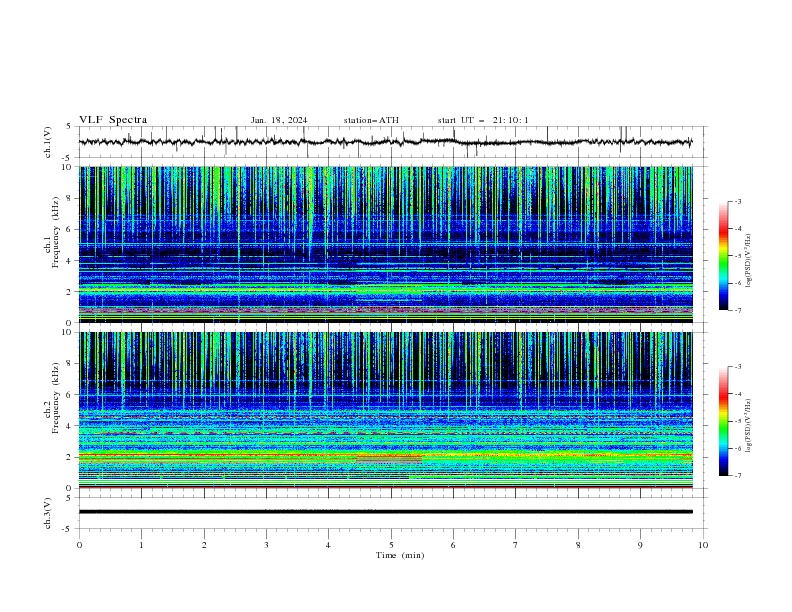Click the '-7' tick on ch.2 color bar

tap(738, 475)
